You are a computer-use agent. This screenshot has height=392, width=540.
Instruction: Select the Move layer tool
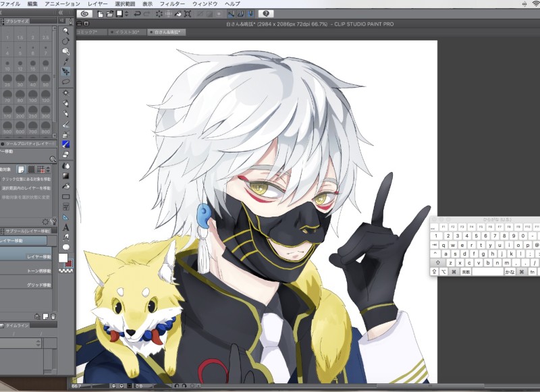pyautogui.click(x=65, y=72)
